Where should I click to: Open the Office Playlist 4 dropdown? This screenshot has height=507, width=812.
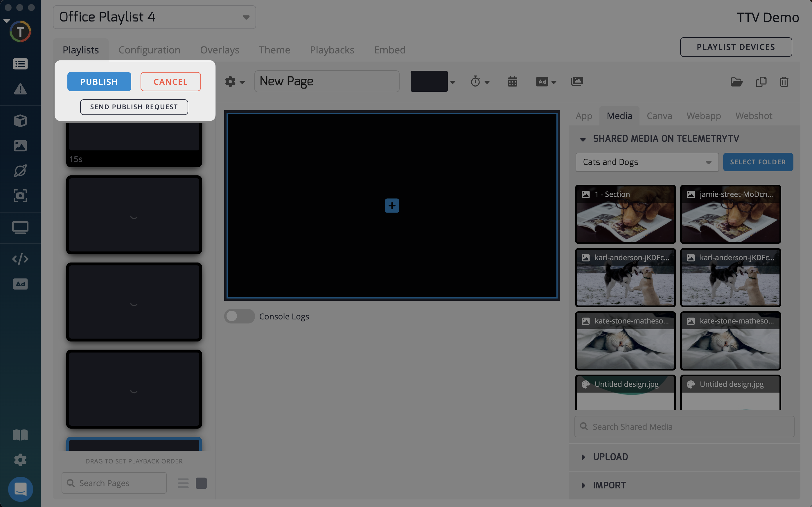coord(154,17)
